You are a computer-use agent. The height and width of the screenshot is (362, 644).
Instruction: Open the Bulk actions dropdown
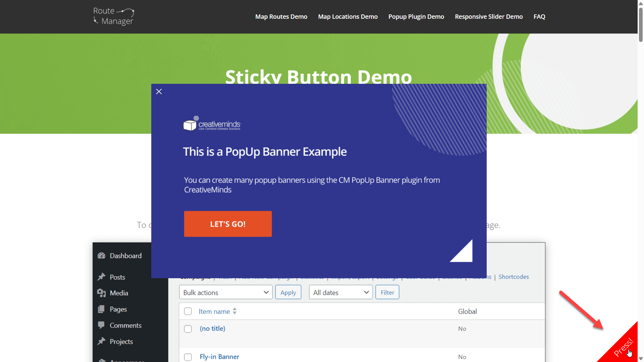point(226,292)
